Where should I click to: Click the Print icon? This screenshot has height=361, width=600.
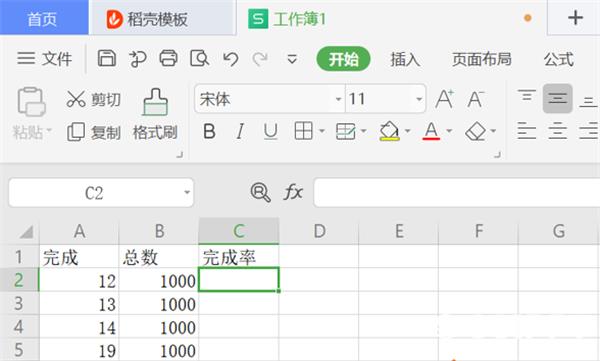click(x=168, y=59)
